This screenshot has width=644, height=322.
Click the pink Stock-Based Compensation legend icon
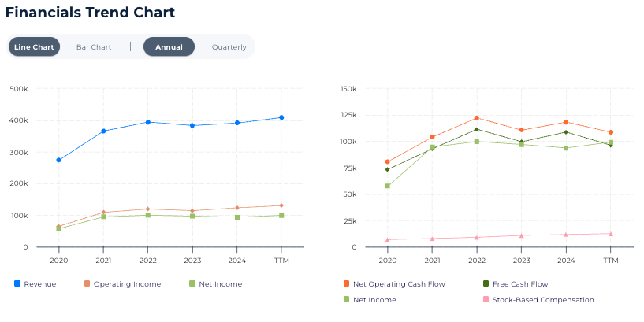[486, 299]
